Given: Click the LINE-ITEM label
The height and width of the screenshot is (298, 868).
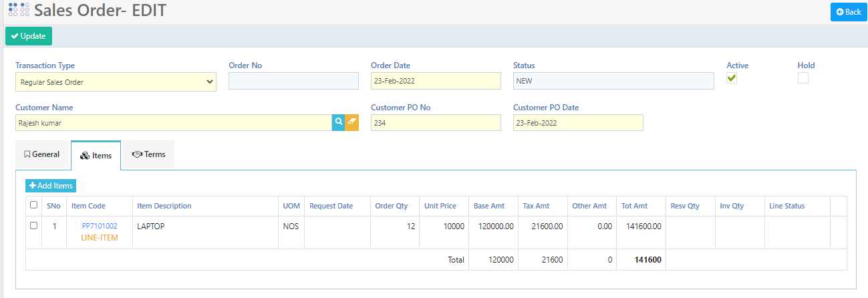Looking at the screenshot, I should pos(100,237).
